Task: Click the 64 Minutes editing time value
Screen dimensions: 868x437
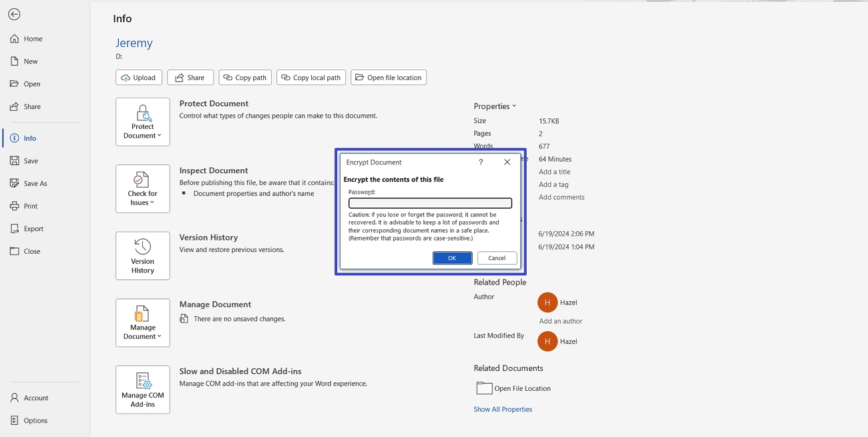Action: tap(555, 160)
